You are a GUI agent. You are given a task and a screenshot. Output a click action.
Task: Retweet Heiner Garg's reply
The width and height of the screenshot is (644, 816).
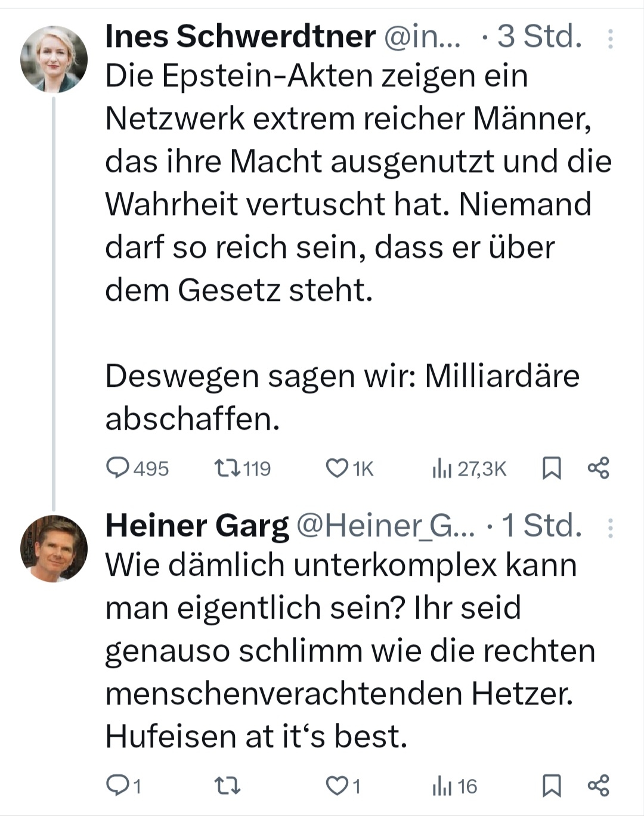227,786
